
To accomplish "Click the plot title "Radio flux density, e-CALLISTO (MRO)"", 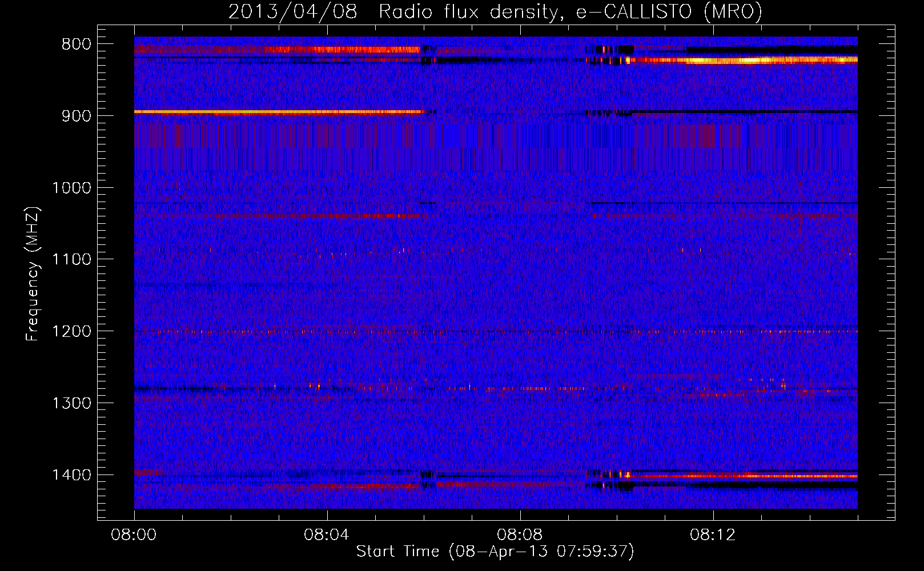I will coord(571,12).
